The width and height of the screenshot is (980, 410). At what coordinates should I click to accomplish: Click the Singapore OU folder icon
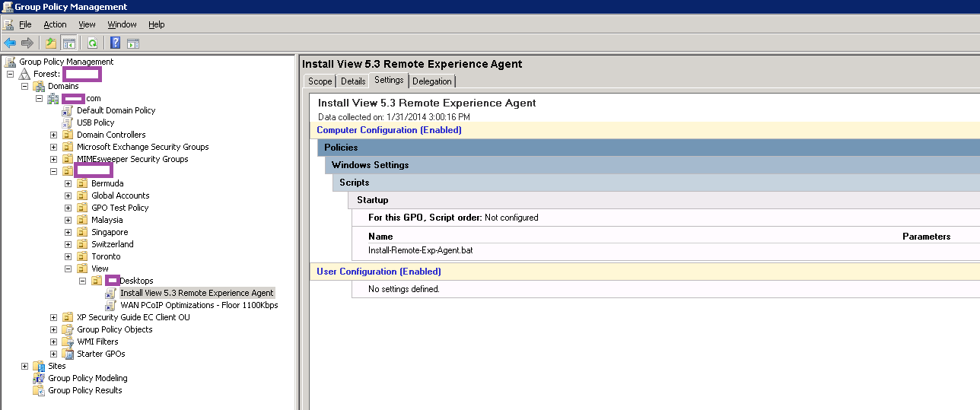(x=82, y=232)
